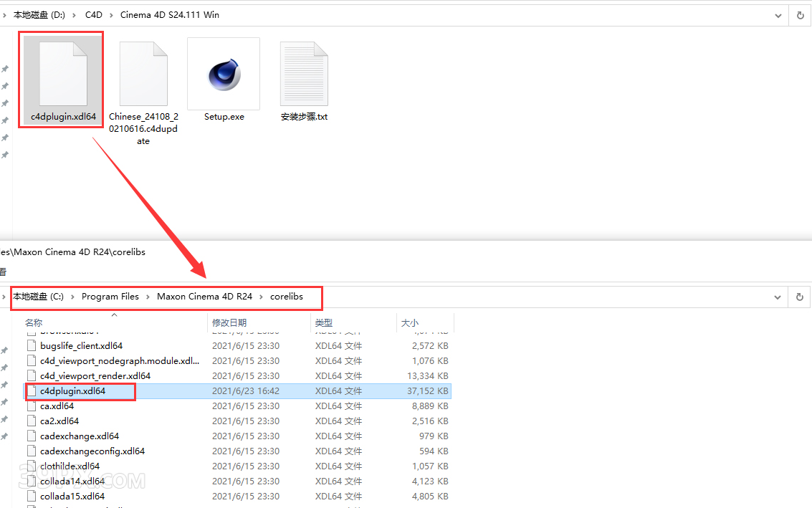Image resolution: width=812 pixels, height=508 pixels.
Task: Select the c4dplugin.xdl64 file in top folder
Action: [63, 79]
